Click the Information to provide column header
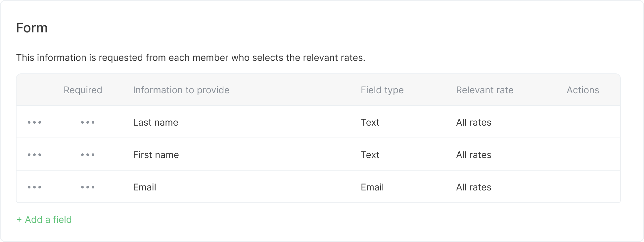644x242 pixels. pyautogui.click(x=181, y=90)
